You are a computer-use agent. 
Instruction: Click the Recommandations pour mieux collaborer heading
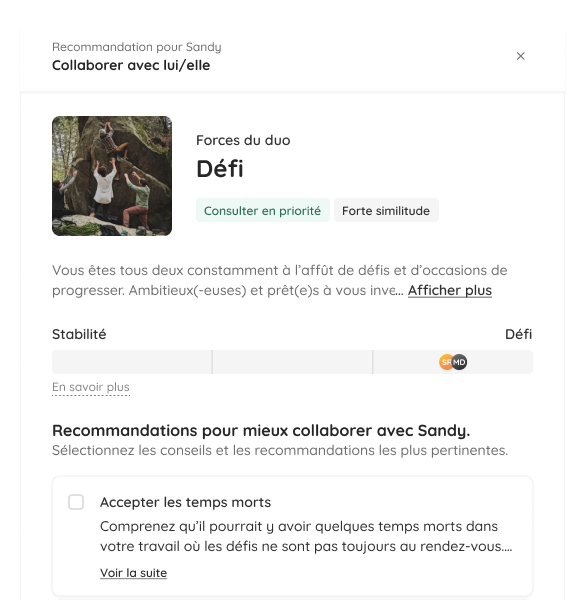point(261,430)
